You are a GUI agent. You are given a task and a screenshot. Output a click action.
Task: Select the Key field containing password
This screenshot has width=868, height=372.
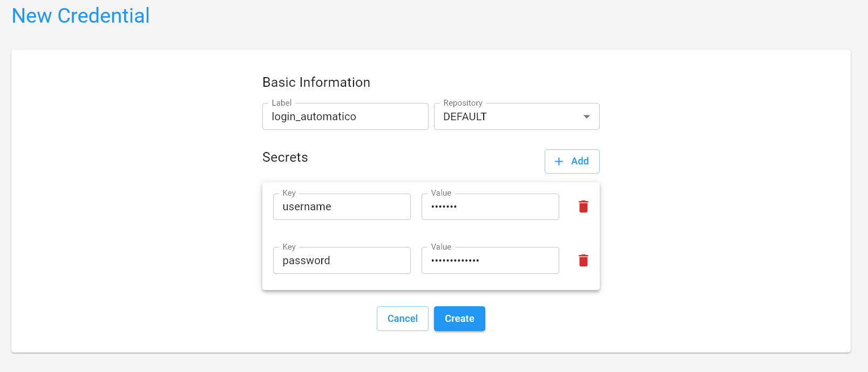point(342,260)
